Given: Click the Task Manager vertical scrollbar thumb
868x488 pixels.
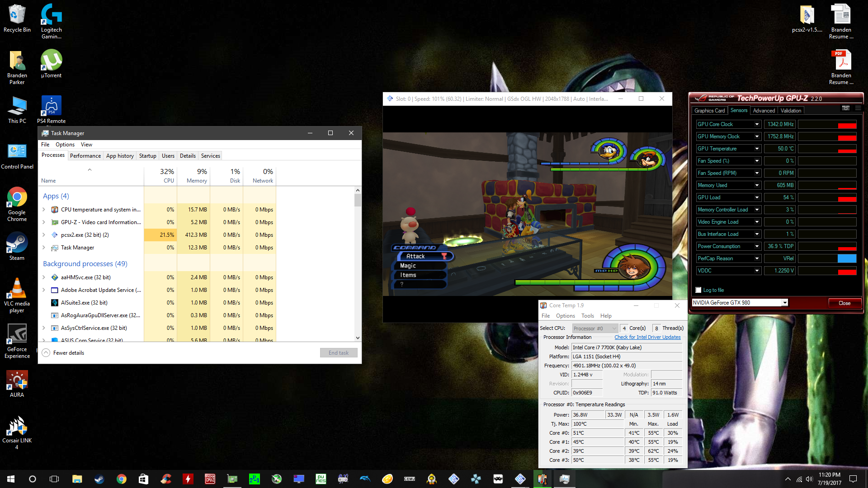Looking at the screenshot, I should (x=358, y=200).
